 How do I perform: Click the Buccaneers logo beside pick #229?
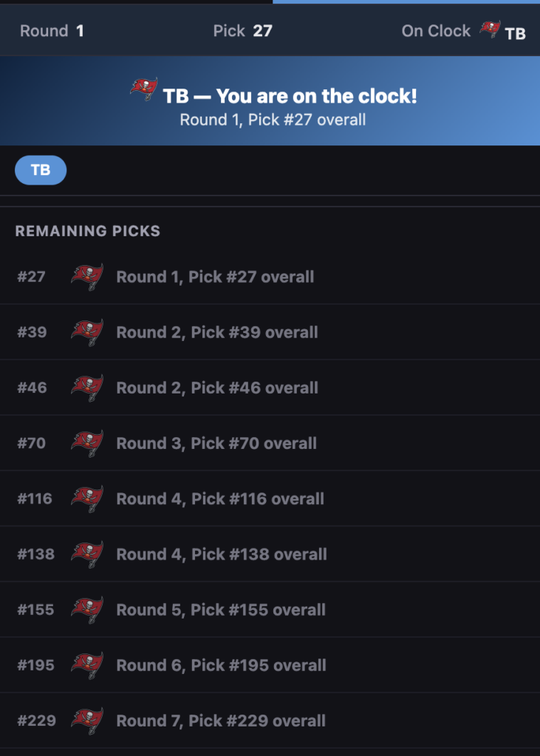click(x=87, y=721)
